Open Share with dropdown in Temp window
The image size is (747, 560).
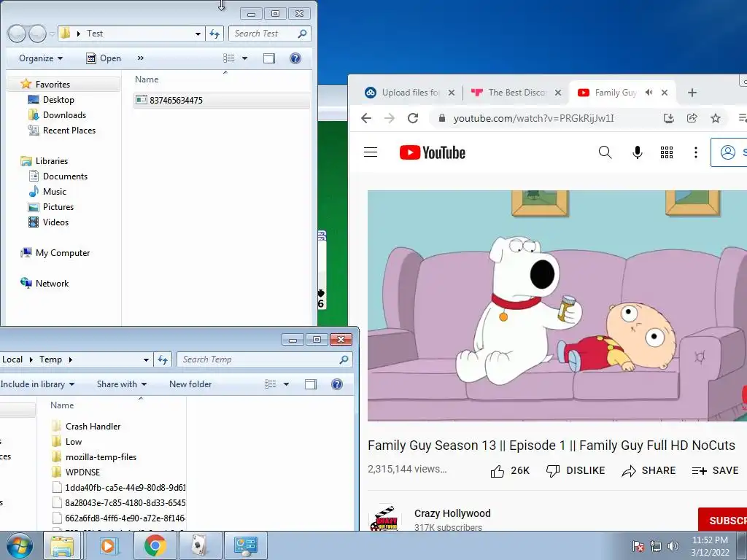click(x=122, y=384)
